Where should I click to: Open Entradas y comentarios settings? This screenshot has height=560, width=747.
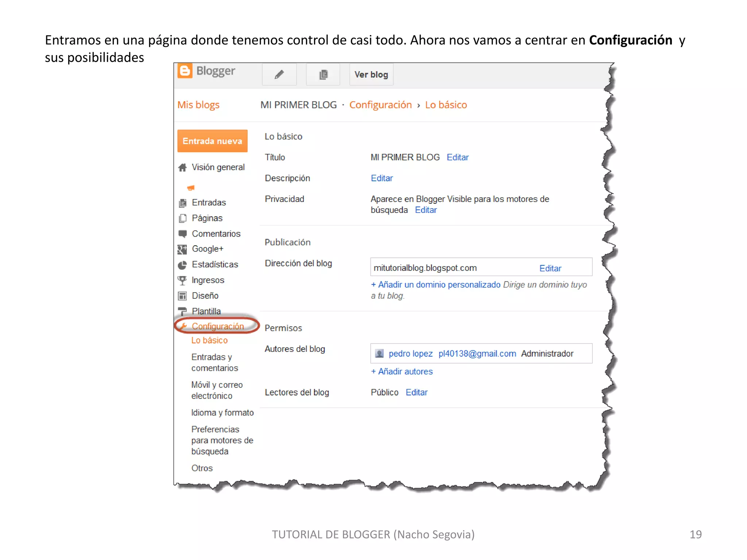coord(215,362)
